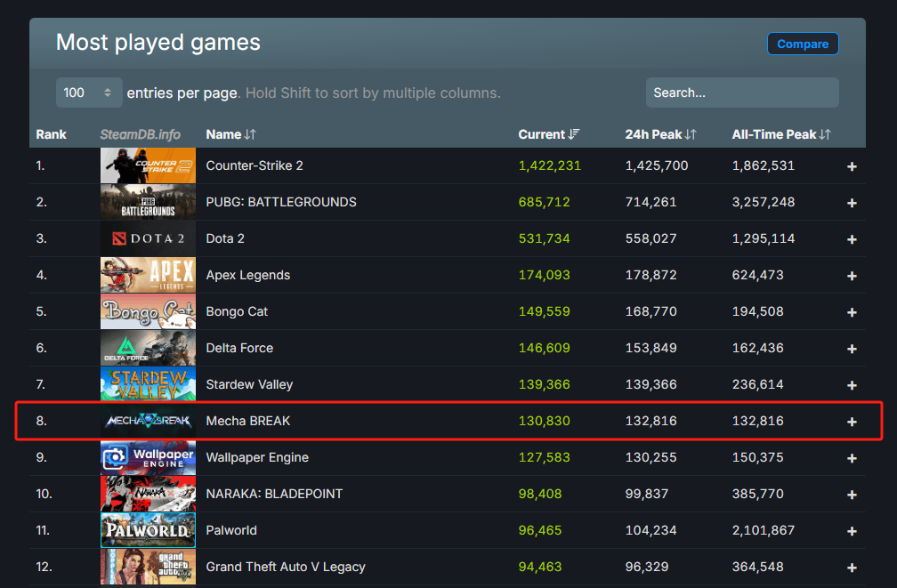
Task: Sort table by Current players column
Action: [548, 134]
